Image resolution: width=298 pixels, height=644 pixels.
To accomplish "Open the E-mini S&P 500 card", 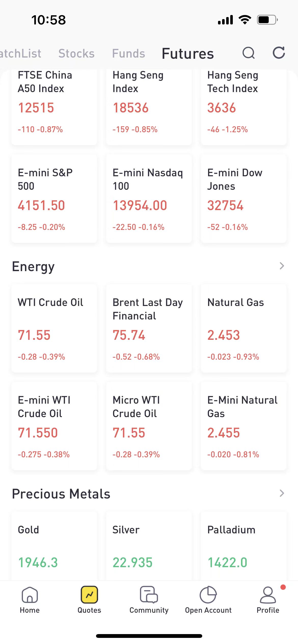I will pyautogui.click(x=54, y=199).
